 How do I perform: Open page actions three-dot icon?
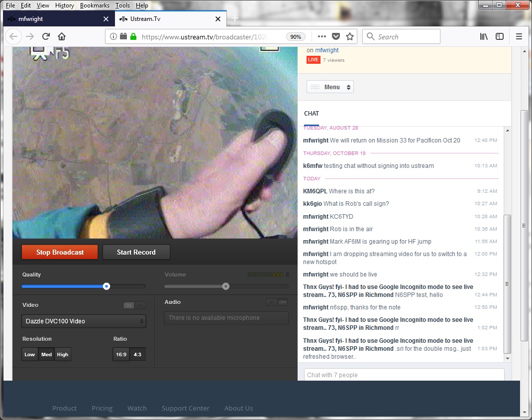(322, 36)
